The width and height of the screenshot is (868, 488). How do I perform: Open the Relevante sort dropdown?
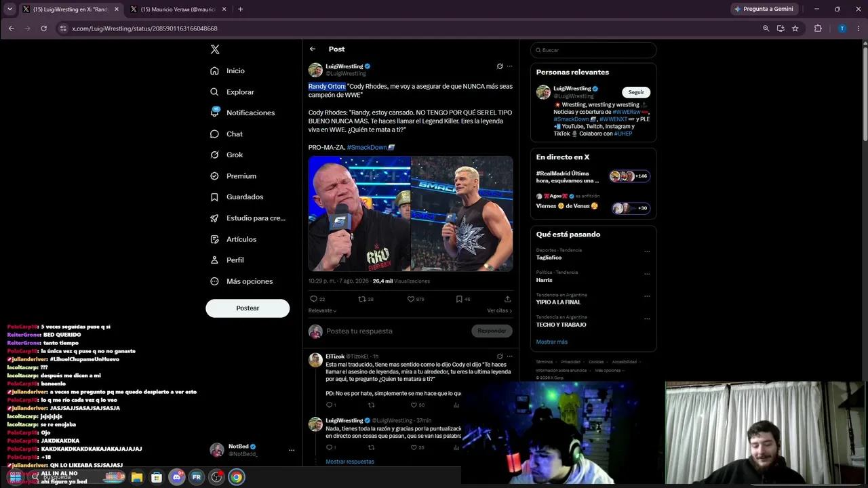tap(323, 310)
